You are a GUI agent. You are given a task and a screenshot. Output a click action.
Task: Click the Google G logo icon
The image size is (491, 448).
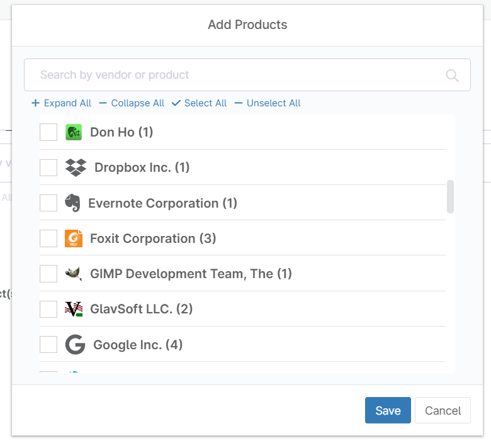(x=75, y=344)
